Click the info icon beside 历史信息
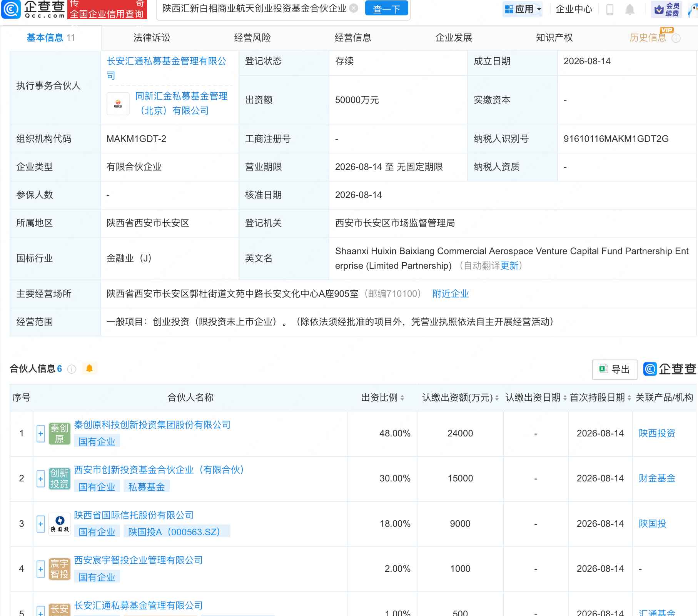The width and height of the screenshot is (698, 616). point(676,38)
